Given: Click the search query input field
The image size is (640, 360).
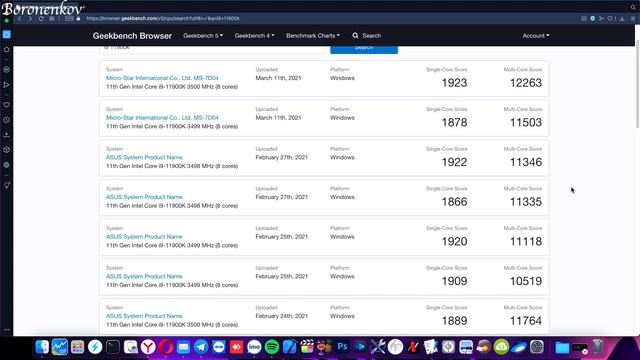Looking at the screenshot, I should point(211,49).
